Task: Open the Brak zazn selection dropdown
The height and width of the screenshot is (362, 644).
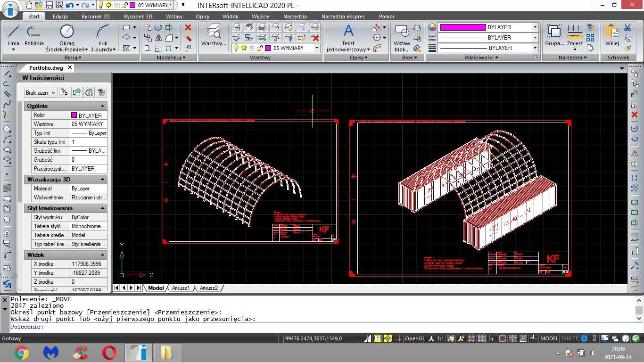Action: 41,93
